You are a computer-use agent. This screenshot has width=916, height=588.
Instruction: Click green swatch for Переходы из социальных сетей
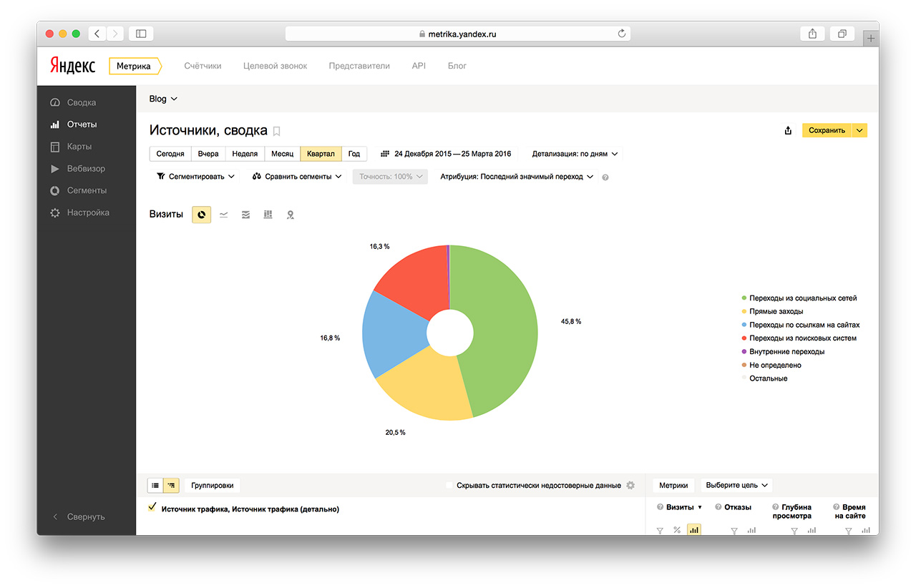point(744,298)
